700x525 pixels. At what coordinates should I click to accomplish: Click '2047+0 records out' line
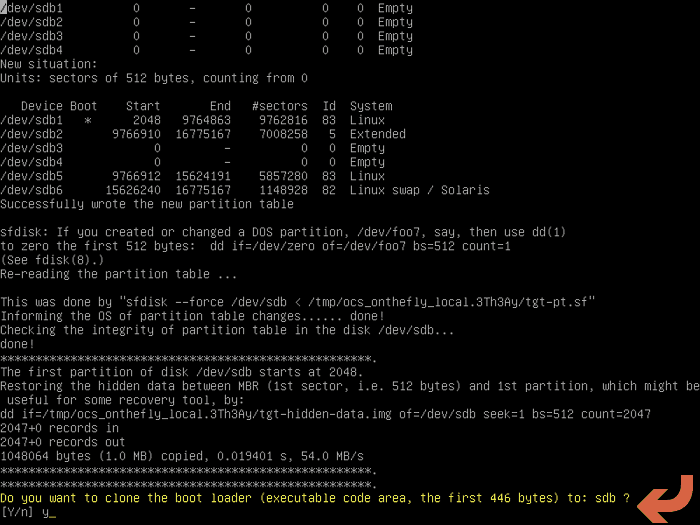[x=62, y=442]
